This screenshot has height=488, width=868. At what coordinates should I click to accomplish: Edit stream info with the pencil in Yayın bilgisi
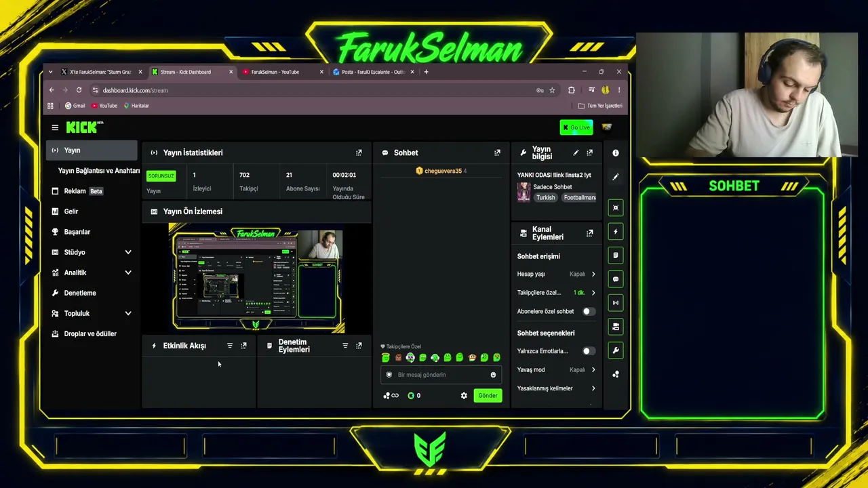576,152
